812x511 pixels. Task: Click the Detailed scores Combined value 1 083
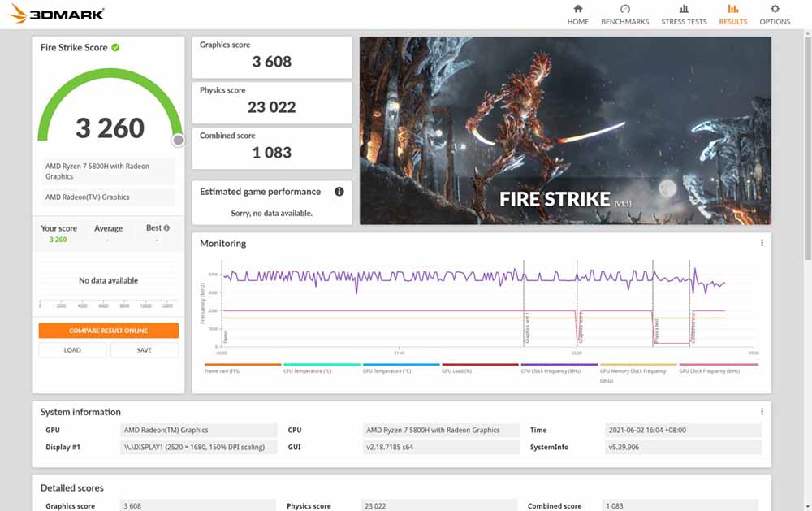680,506
